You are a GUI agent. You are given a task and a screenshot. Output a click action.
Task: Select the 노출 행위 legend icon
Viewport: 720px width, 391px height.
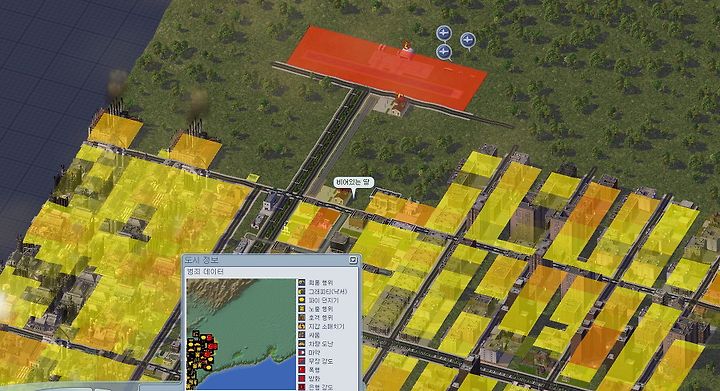(x=302, y=309)
